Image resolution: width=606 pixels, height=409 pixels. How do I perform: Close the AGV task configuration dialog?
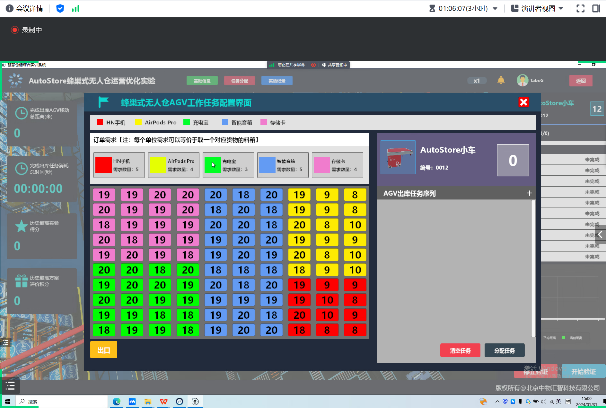point(523,102)
